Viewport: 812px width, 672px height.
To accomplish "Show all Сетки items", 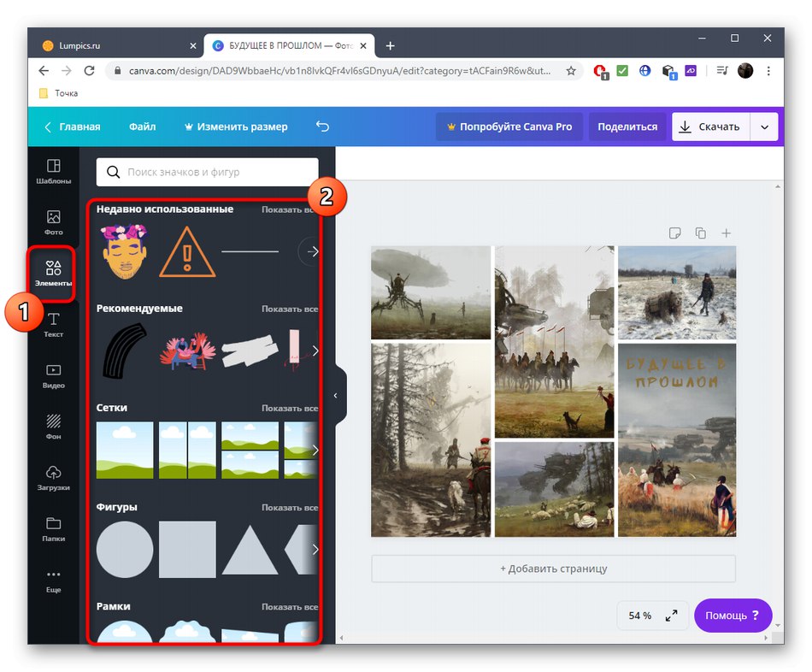I will coord(290,409).
